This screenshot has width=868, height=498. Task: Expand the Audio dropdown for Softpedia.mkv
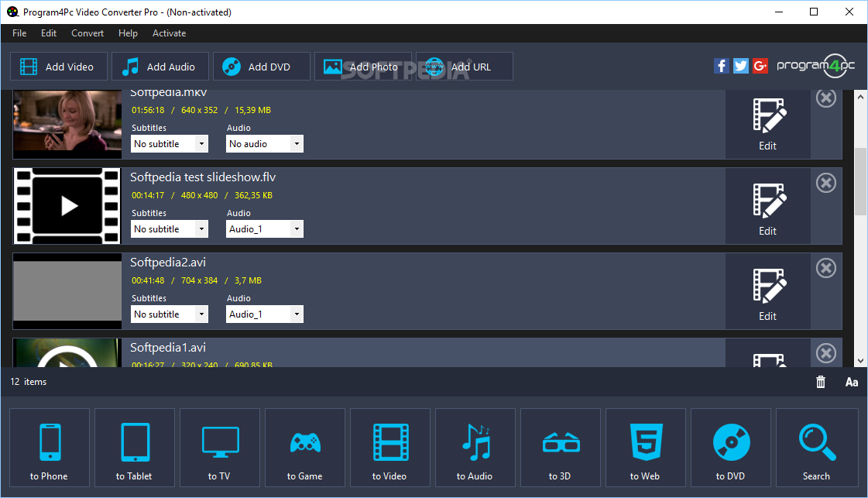[265, 144]
